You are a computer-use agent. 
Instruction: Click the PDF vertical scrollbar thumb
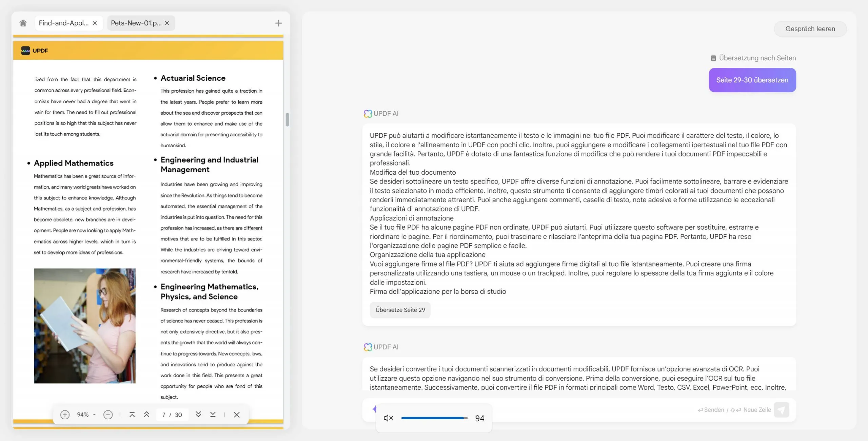point(287,119)
